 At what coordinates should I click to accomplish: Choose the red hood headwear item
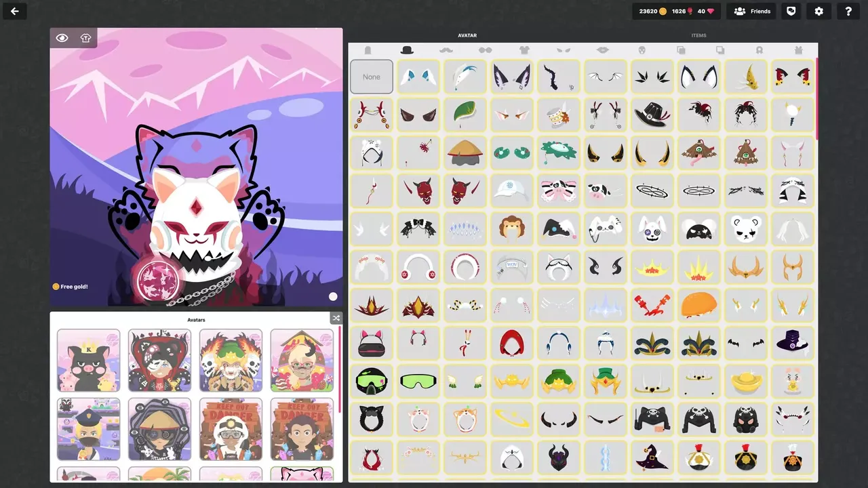[512, 344]
